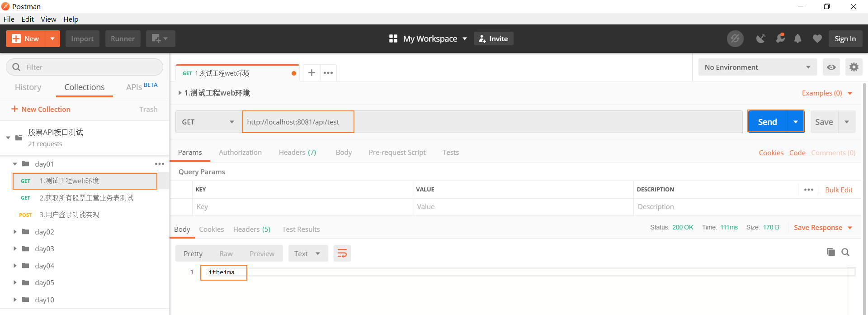Screen dimensions: 868x315
Task: Switch to the APIs BETA tab
Action: (142, 86)
